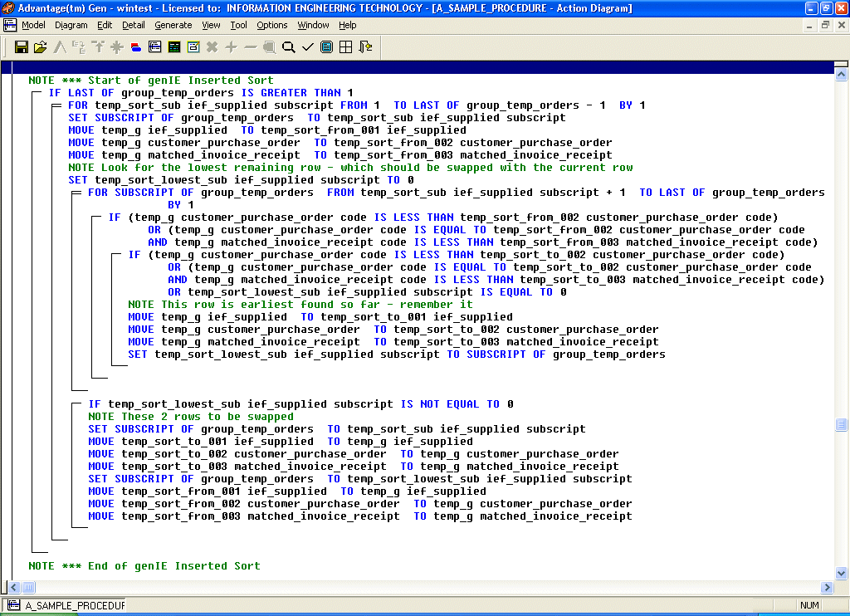The height and width of the screenshot is (616, 850).
Task: Click the A_SAMPLE_PROCEDUR tab at the bottom
Action: 66,605
